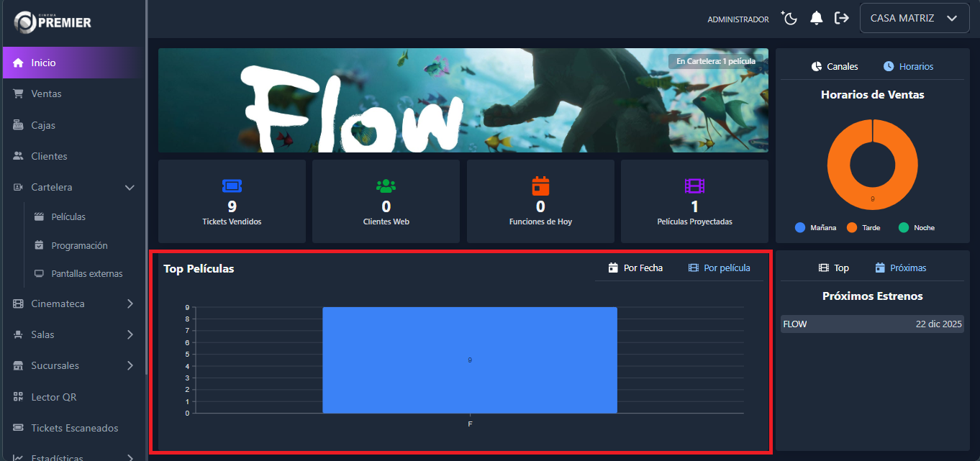
Task: Select the Por Fecha tab
Action: (x=635, y=268)
